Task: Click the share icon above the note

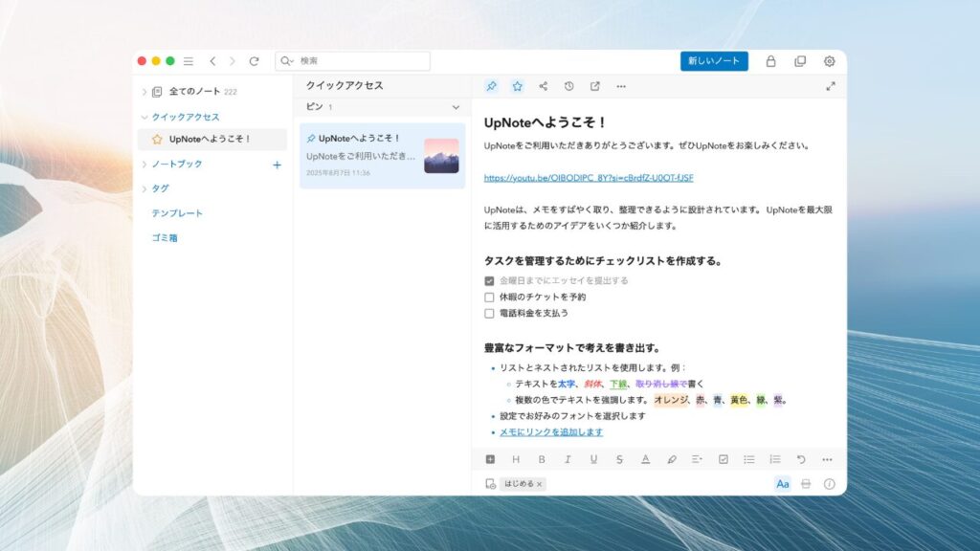Action: 543,86
